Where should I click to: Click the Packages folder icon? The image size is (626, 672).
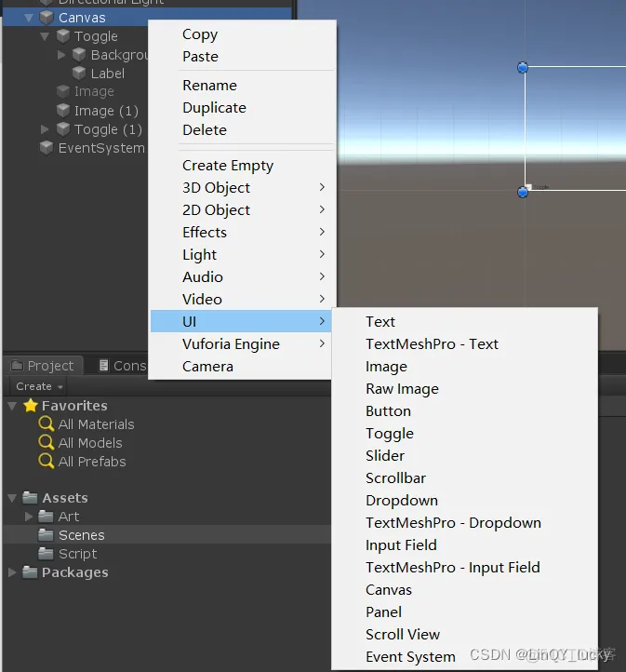[x=30, y=572]
